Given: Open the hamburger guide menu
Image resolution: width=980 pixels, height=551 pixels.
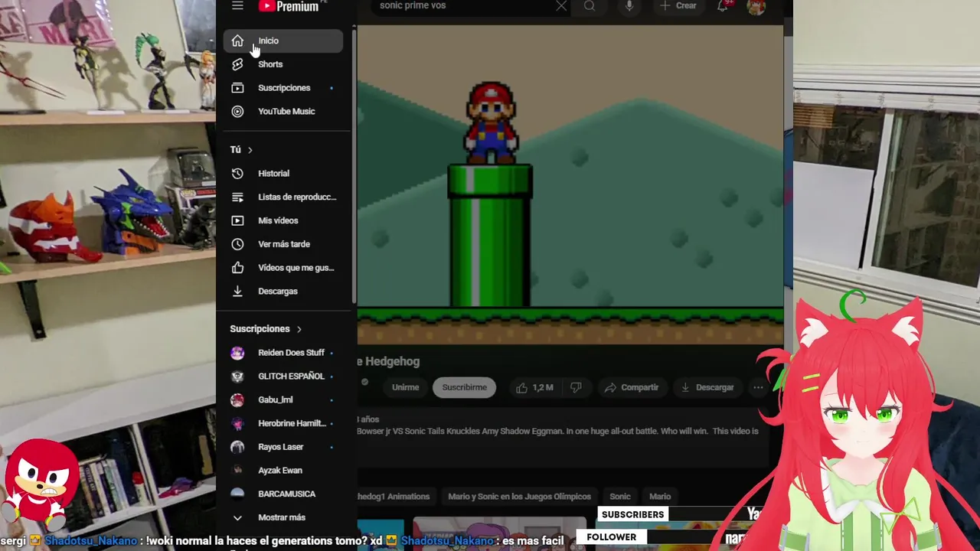Looking at the screenshot, I should (237, 5).
